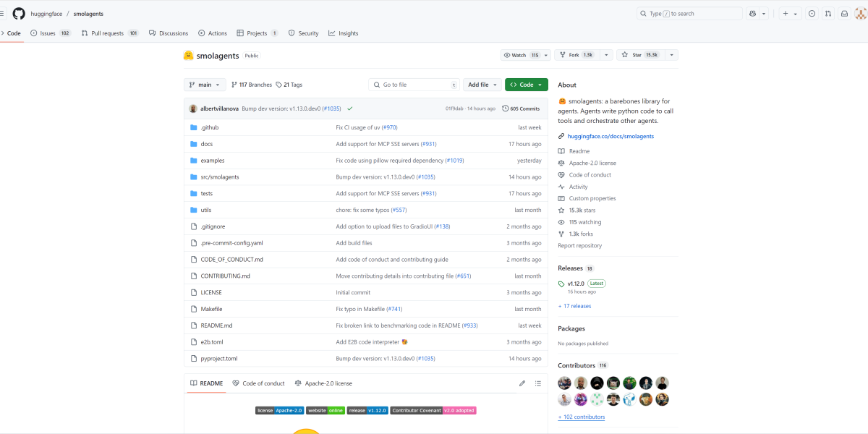Open the e2b.toml file icon
Image resolution: width=868 pixels, height=434 pixels.
[194, 341]
